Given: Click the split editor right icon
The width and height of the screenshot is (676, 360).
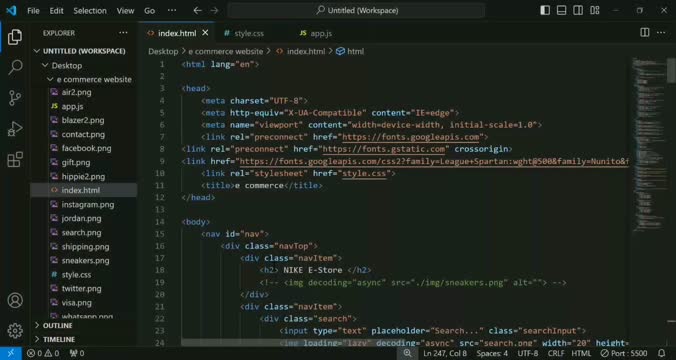Looking at the screenshot, I should point(645,33).
